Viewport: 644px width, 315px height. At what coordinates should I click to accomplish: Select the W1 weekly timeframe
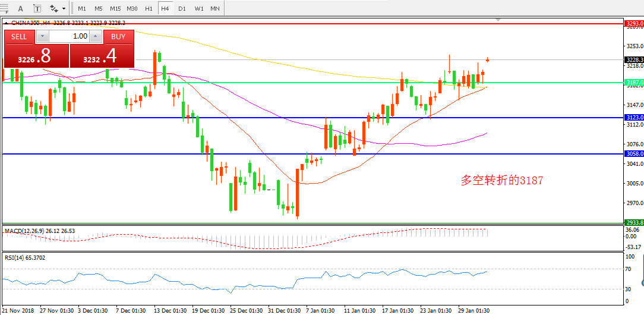pyautogui.click(x=198, y=8)
